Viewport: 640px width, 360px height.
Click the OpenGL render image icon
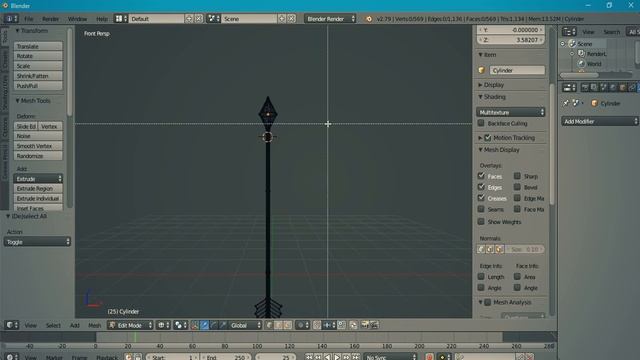364,325
